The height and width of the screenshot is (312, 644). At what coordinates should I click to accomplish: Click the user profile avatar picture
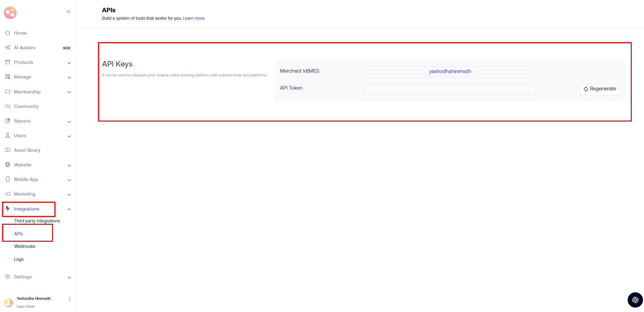(8, 302)
